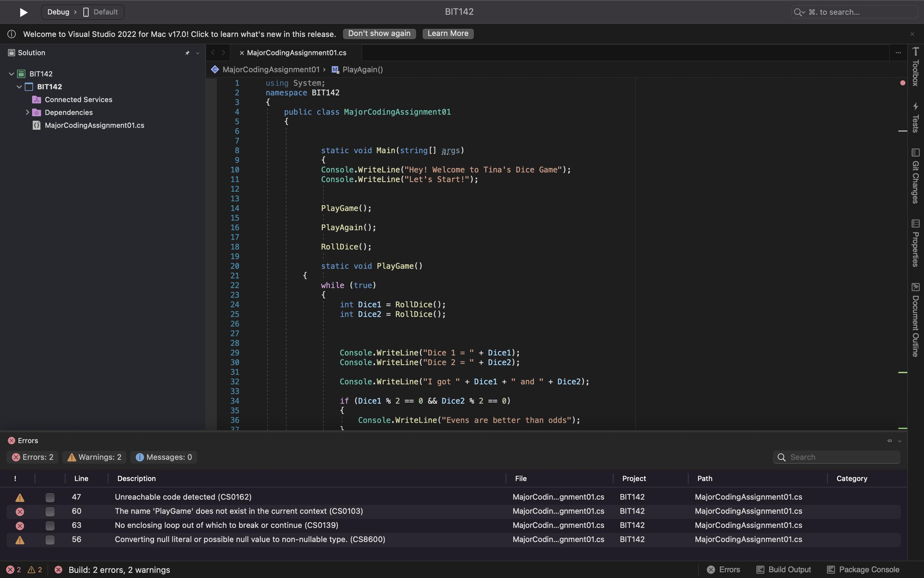Select the Unreachable code detected (CS0162) row
Screen dimensions: 924x578
tap(454, 497)
